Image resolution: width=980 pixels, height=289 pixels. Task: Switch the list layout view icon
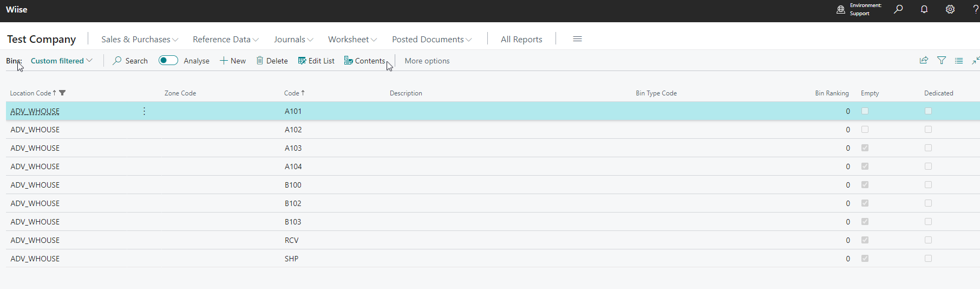pyautogui.click(x=959, y=61)
